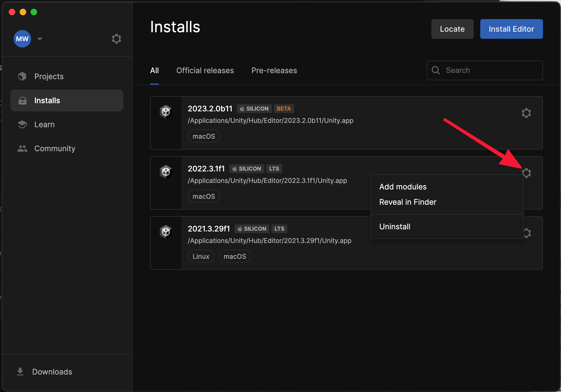Screen dimensions: 561x392
Task: Open the Projects section
Action: 49,76
